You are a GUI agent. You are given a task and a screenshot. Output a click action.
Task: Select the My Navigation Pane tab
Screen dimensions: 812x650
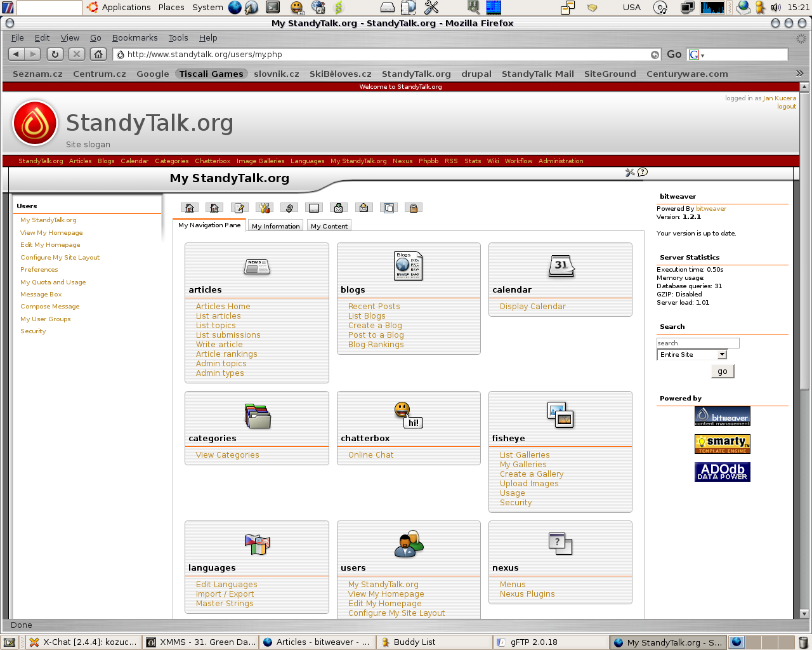tap(209, 225)
